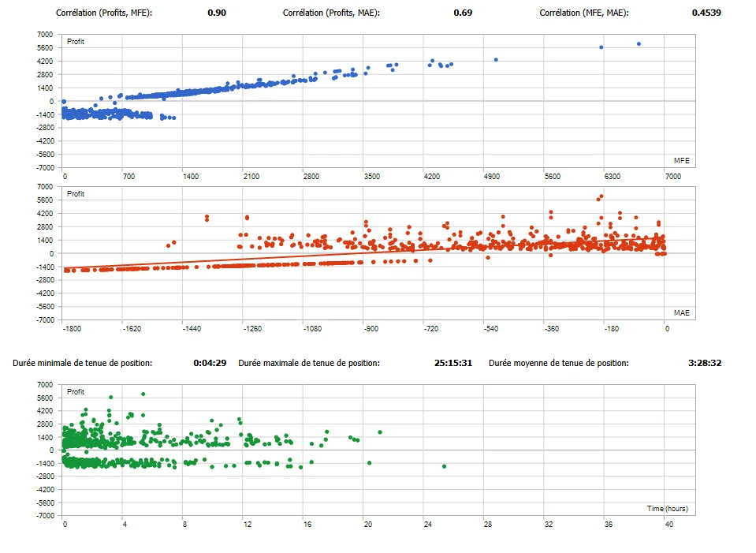Click the Profit label on the blue MFE chart
756x553 pixels.
tap(75, 40)
